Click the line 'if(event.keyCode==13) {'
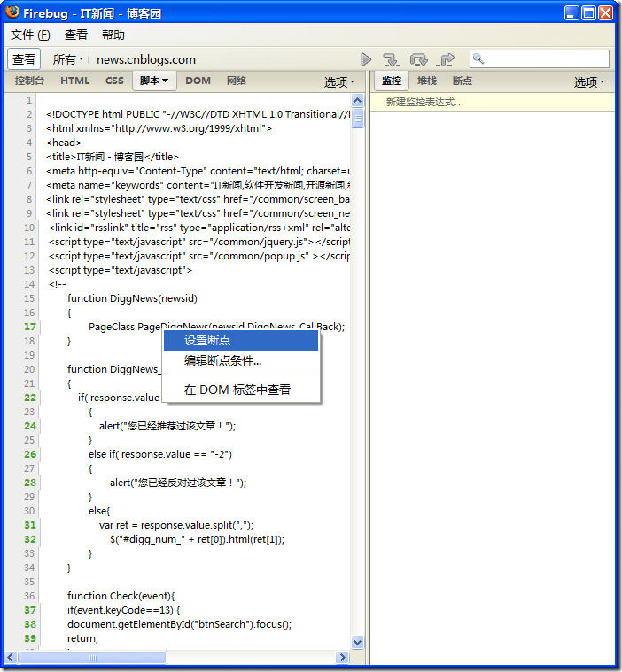 124,610
